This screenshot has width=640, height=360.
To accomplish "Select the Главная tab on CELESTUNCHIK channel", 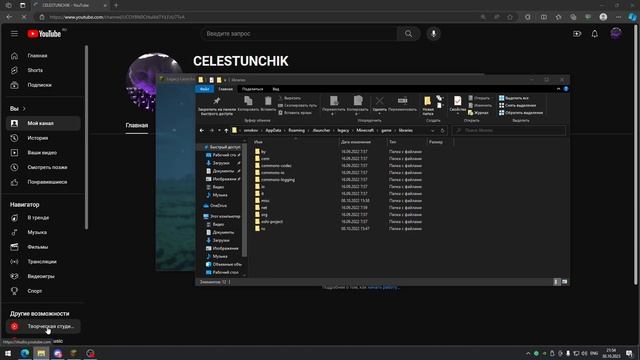I will (137, 126).
